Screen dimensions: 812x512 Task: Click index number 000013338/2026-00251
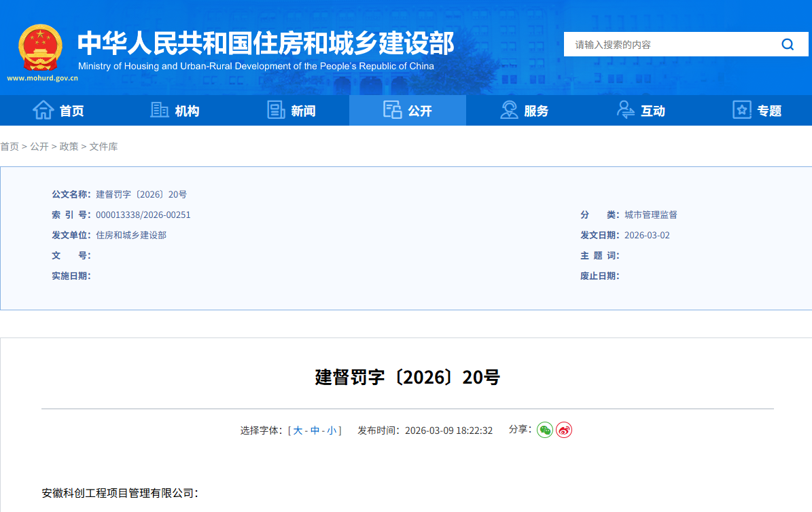point(143,215)
